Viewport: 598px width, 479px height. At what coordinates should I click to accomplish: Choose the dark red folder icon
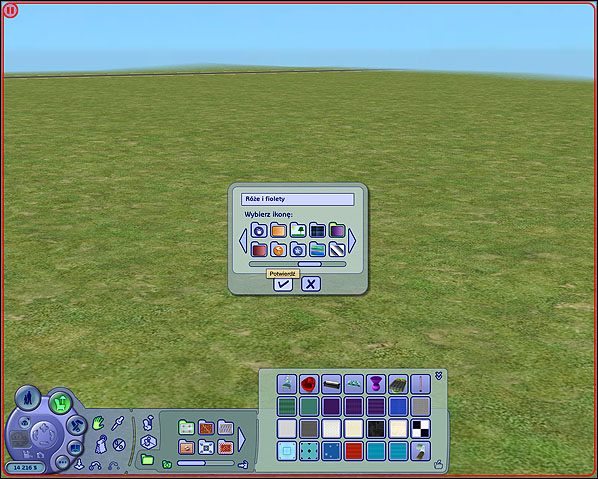[259, 249]
